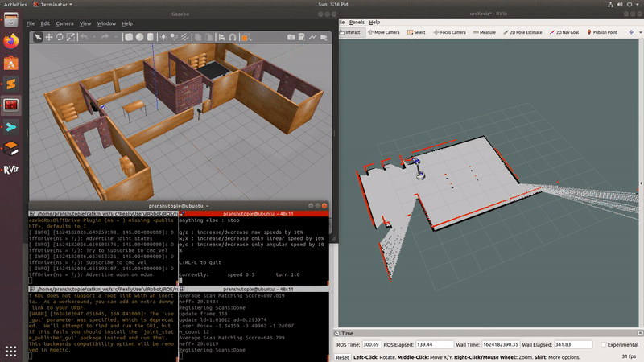Open the plot graph icon in Gazebo

click(312, 37)
